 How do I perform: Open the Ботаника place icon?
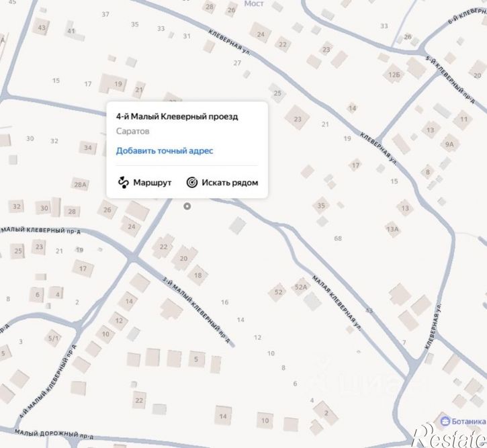click(445, 421)
